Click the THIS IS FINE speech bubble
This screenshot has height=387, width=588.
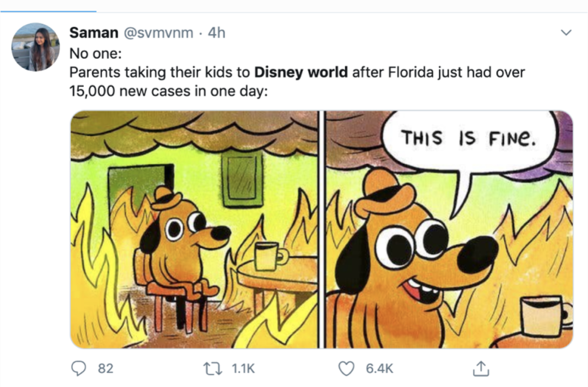coord(469,139)
